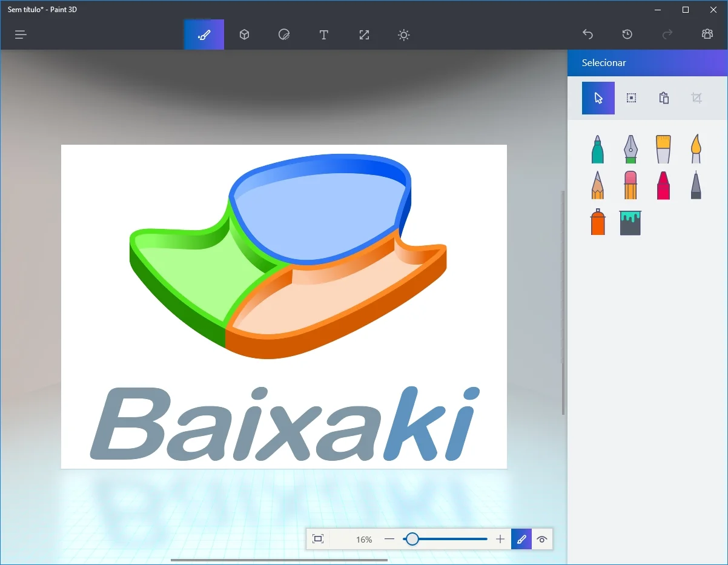Select the Brushes tab in top toolbar

pyautogui.click(x=204, y=35)
